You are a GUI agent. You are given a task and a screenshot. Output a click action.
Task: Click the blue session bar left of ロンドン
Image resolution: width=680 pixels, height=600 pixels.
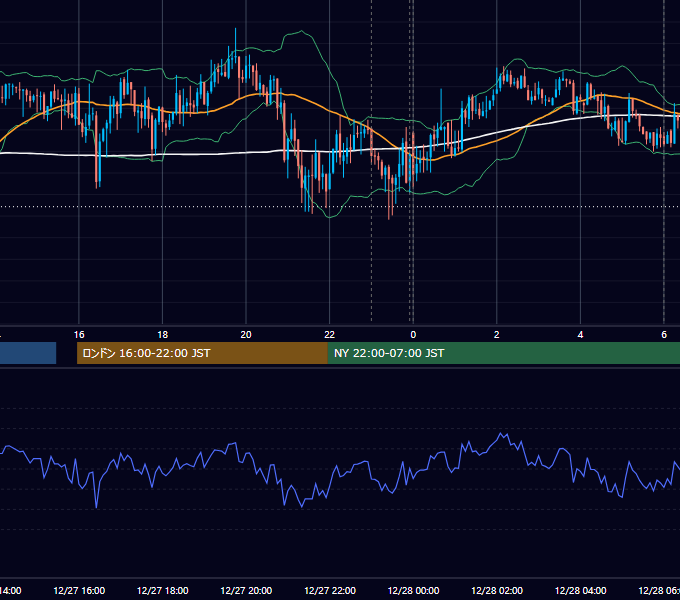click(28, 353)
